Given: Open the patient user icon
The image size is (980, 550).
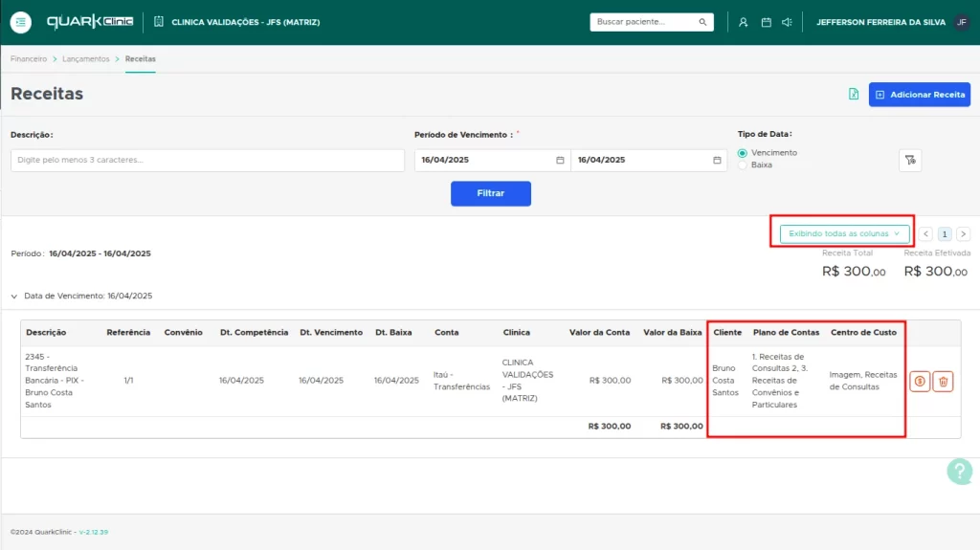Looking at the screenshot, I should pos(743,22).
